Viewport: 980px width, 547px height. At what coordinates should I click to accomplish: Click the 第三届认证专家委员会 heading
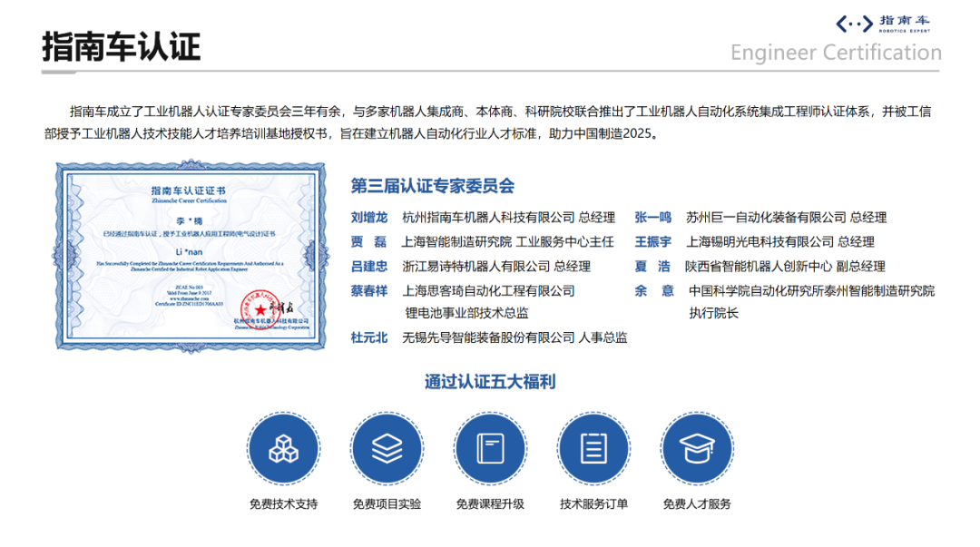(433, 186)
